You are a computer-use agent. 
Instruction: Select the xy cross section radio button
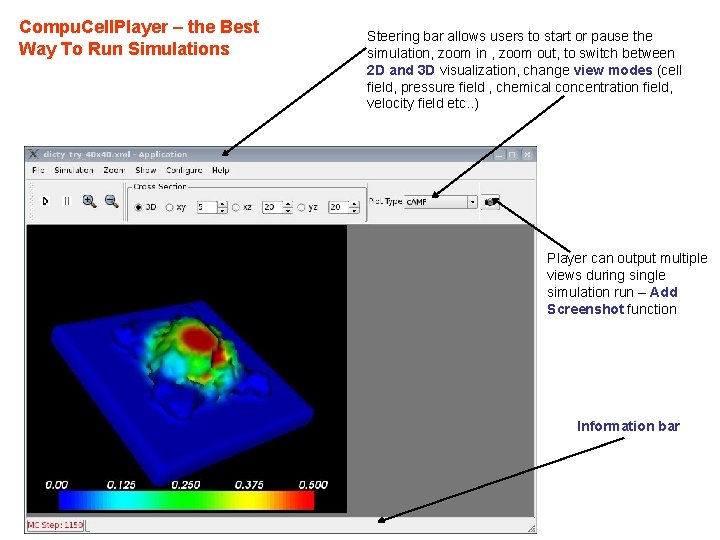point(169,208)
